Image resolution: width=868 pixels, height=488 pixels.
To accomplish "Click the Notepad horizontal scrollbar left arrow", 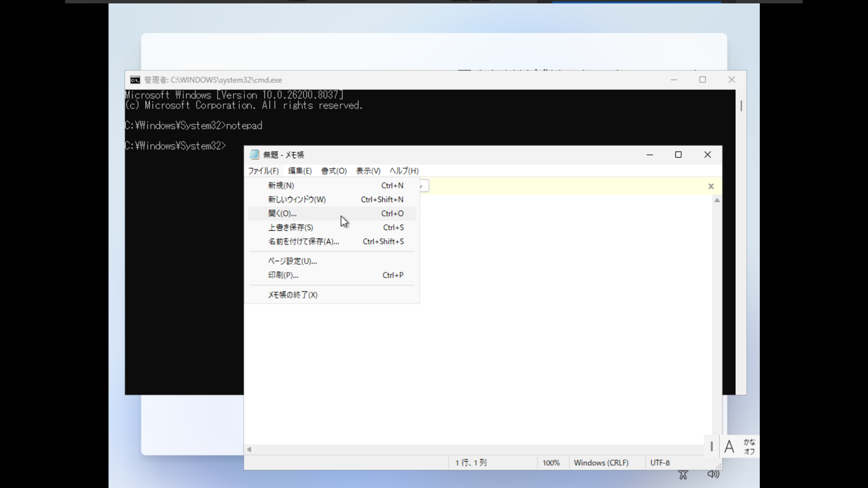I will [249, 449].
